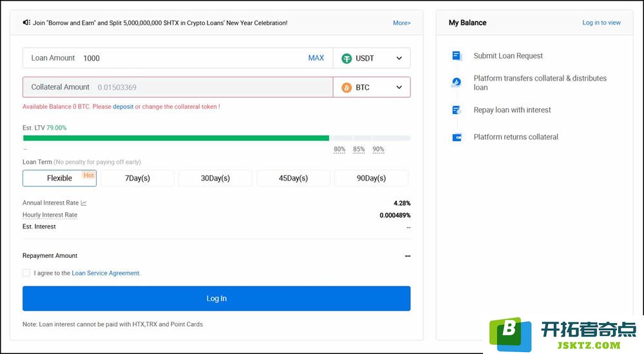644x354 pixels.
Task: Click the 79.00% Est. LTV value
Action: click(56, 128)
